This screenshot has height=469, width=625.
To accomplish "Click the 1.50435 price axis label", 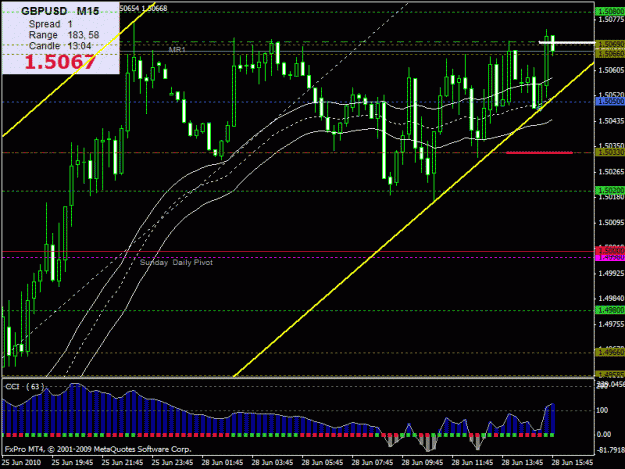I will 611,121.
